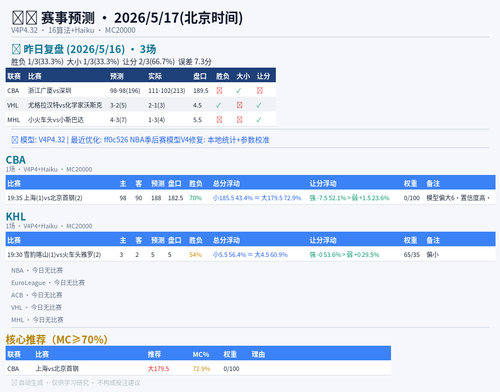Image resolution: width=500 pixels, height=392 pixels.
Task: Click the heading 核心推荐 (MC≥70%)
Action: [x=57, y=340]
